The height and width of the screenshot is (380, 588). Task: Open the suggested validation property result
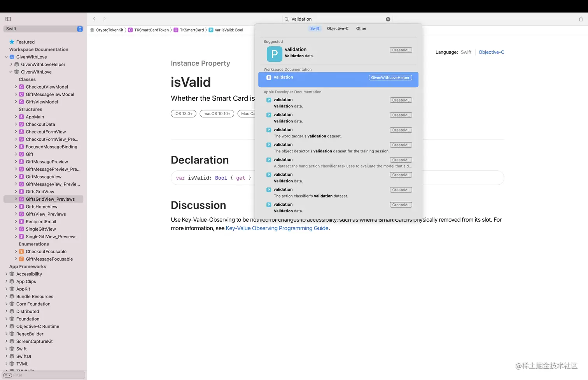click(338, 54)
